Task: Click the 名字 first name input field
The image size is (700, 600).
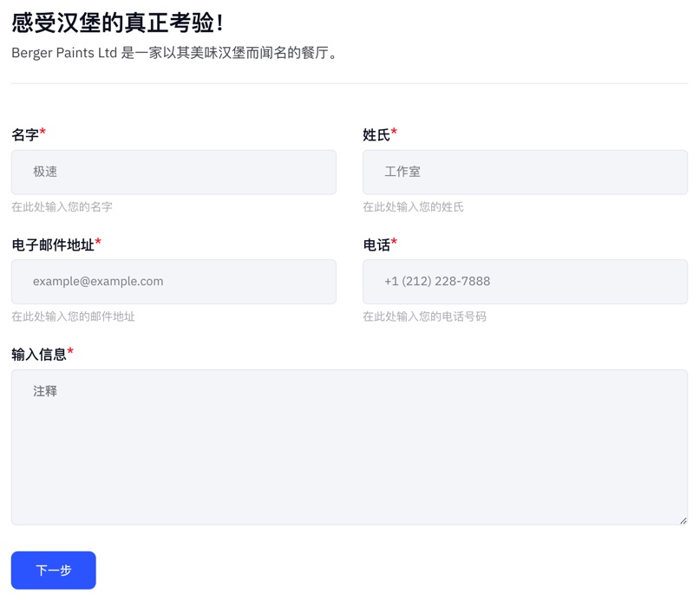Action: [x=173, y=173]
